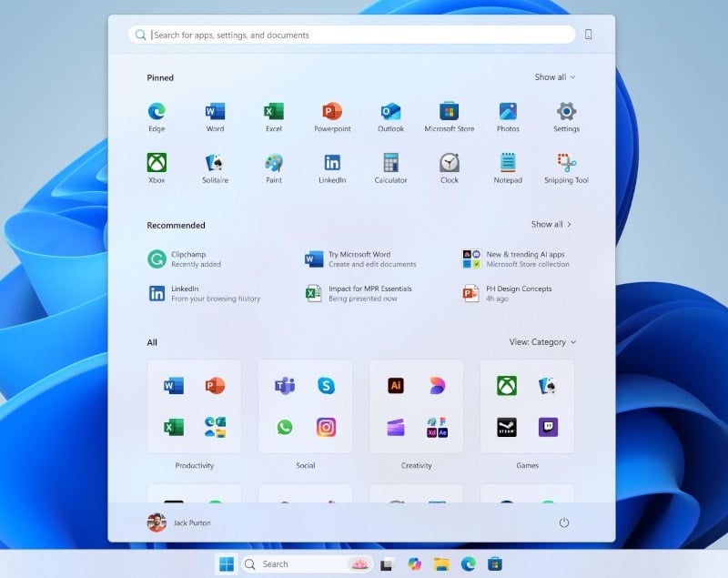Click the Windows Start button on taskbar

click(x=227, y=564)
